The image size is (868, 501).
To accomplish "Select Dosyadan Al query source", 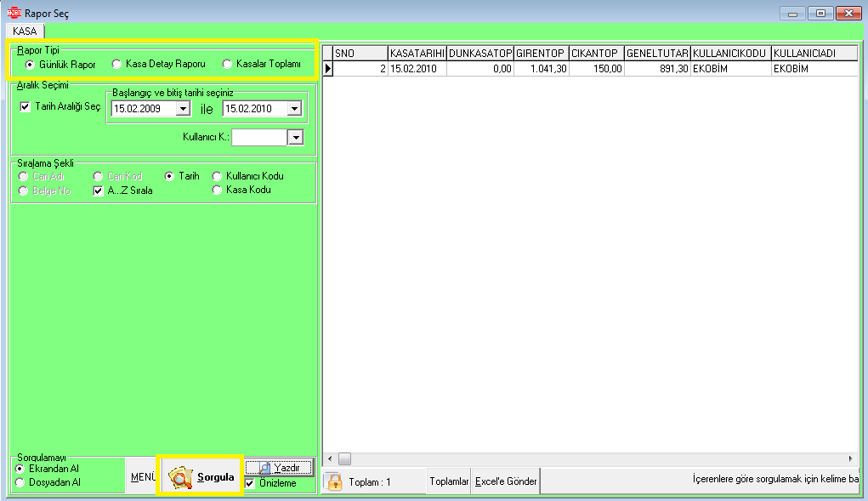I will tap(20, 483).
